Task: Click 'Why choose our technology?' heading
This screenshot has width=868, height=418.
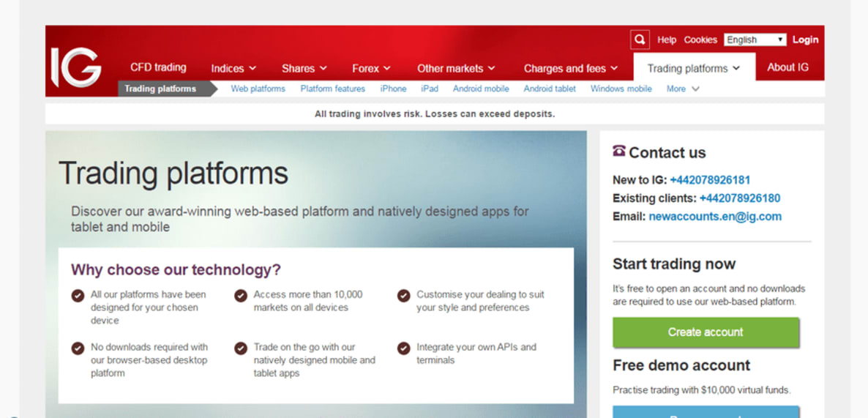Action: (176, 270)
